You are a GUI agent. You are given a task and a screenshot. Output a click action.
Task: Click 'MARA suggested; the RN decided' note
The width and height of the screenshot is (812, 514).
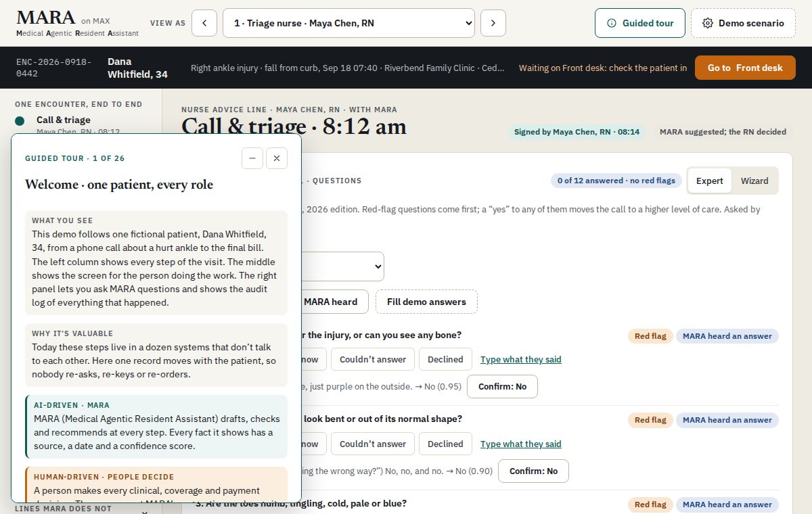723,132
